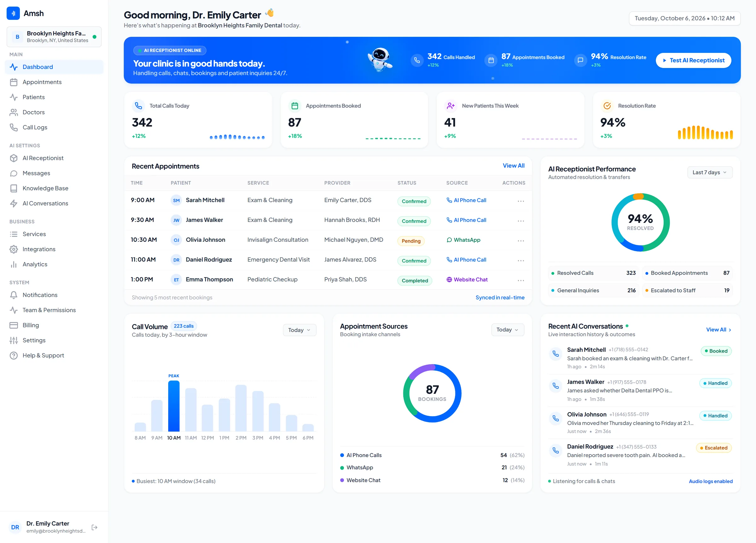Click the AI robot mascot in banner
Screen dimensions: 756x543
380,59
